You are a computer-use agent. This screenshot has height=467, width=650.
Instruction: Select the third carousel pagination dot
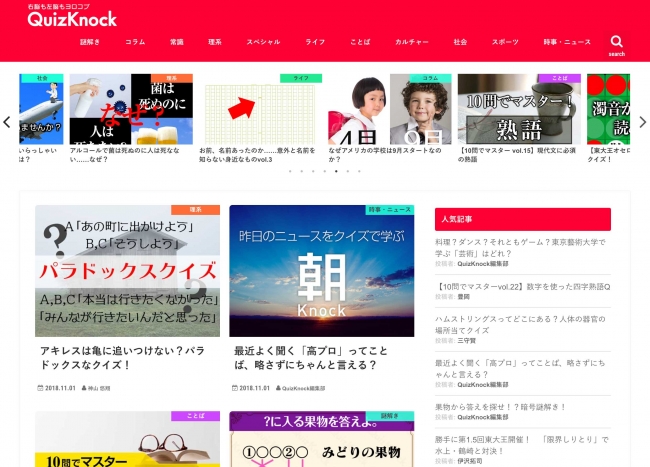(313, 171)
